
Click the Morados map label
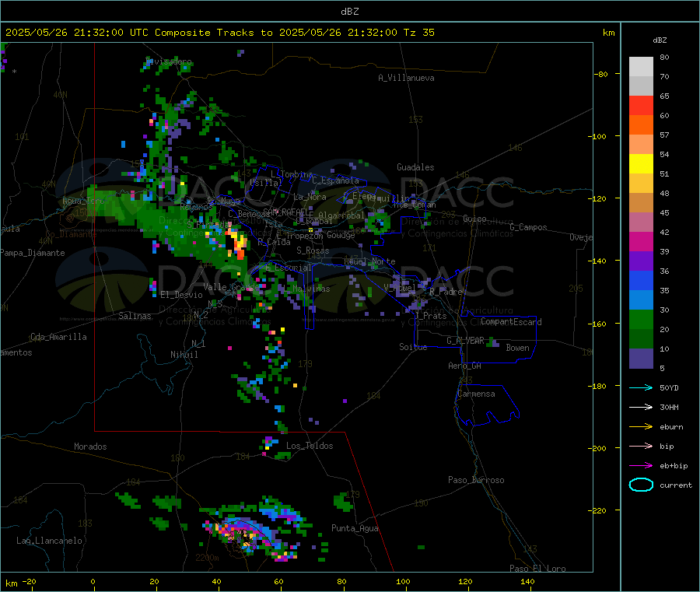click(x=90, y=447)
